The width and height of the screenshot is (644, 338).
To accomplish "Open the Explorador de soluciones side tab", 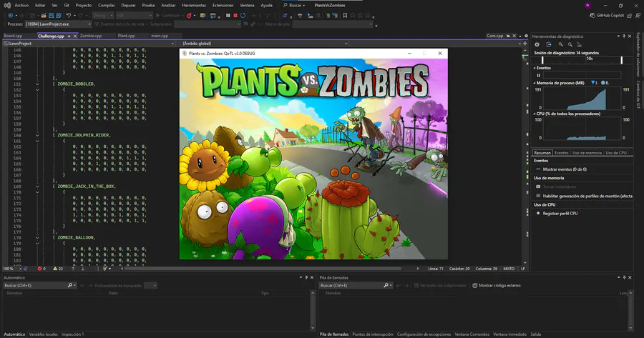I will (638, 54).
